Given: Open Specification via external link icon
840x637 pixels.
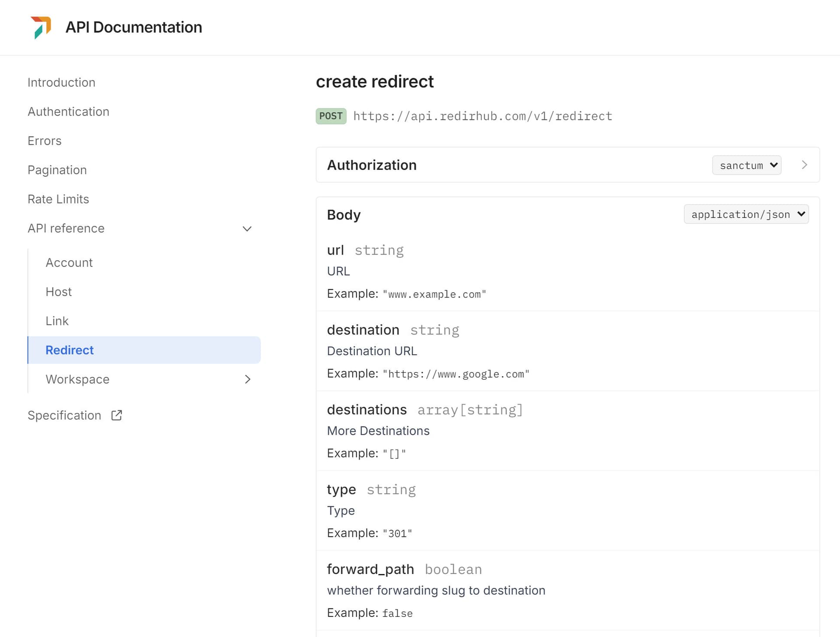Looking at the screenshot, I should coord(116,415).
